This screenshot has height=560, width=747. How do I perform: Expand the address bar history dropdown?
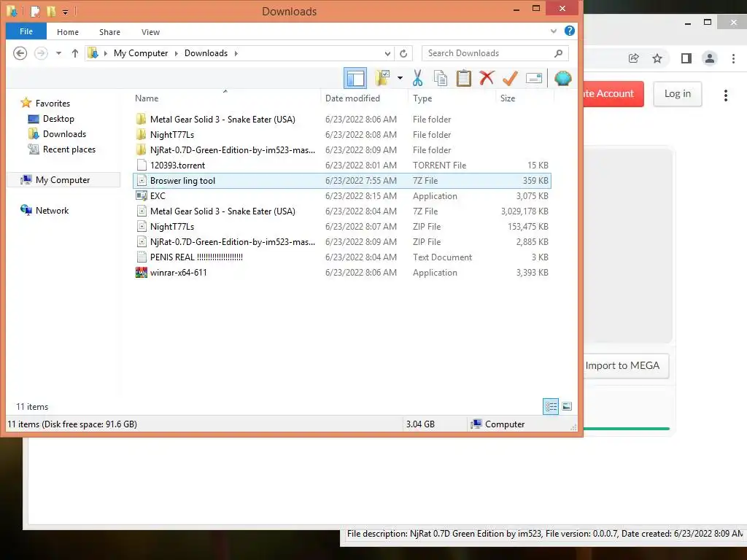[387, 53]
